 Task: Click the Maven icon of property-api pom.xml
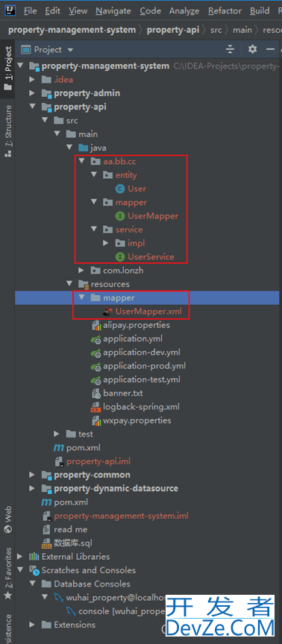click(59, 448)
